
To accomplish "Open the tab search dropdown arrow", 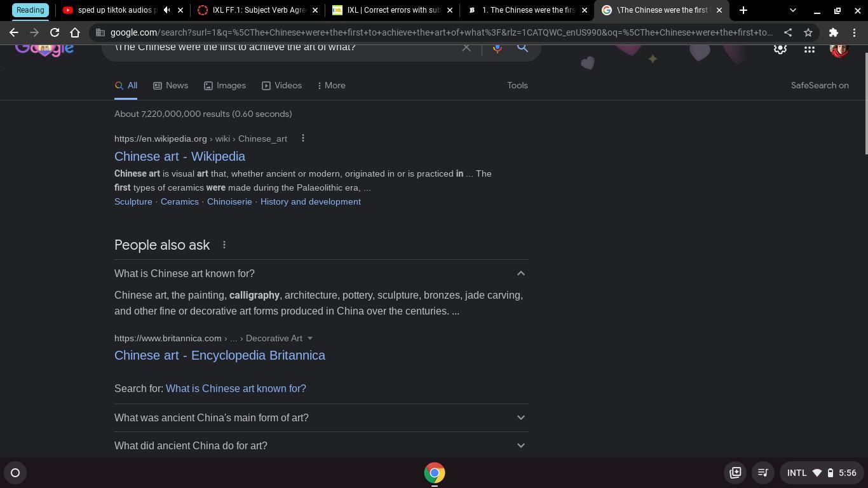I will click(x=793, y=10).
